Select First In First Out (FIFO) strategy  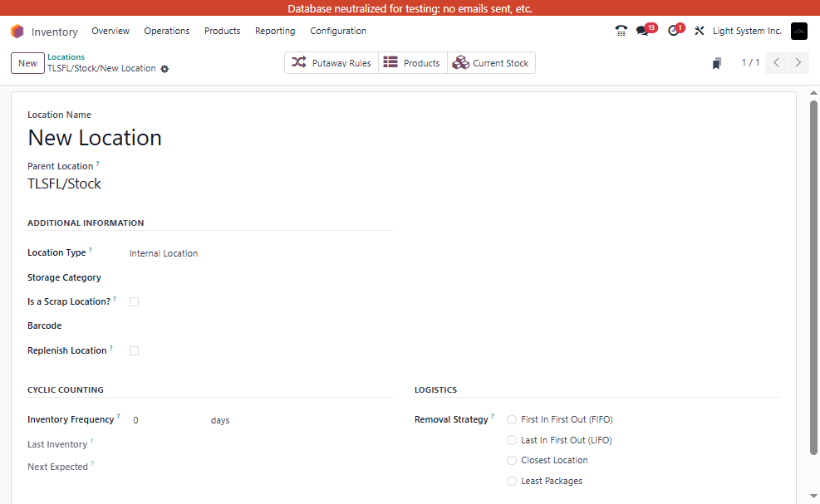pos(512,420)
